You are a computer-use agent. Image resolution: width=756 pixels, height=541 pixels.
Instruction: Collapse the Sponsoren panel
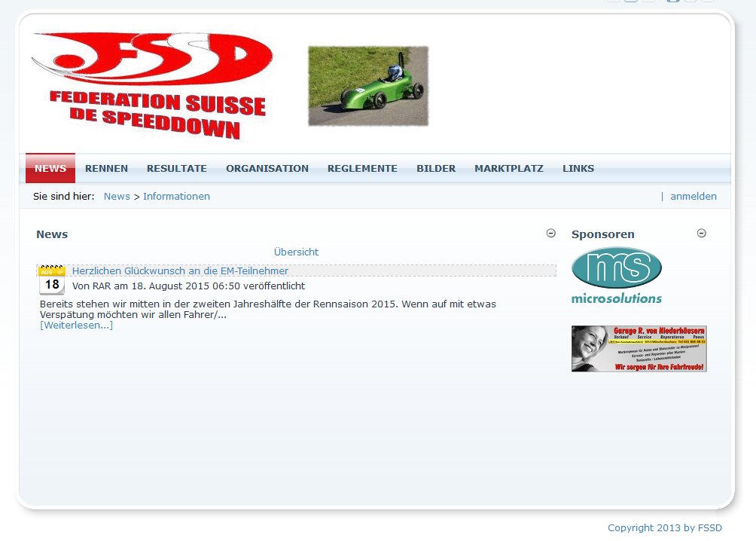[x=702, y=234]
